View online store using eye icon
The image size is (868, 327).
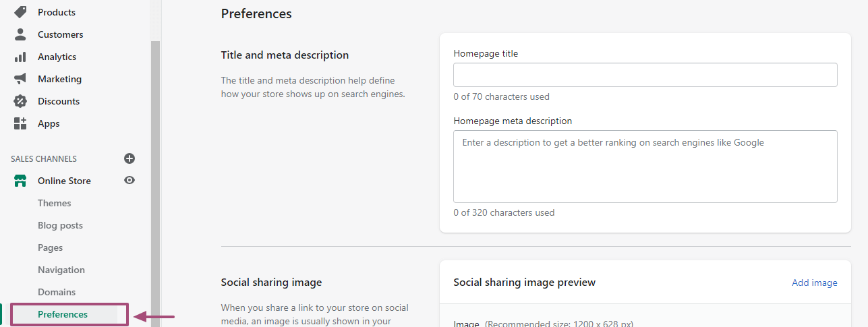129,180
